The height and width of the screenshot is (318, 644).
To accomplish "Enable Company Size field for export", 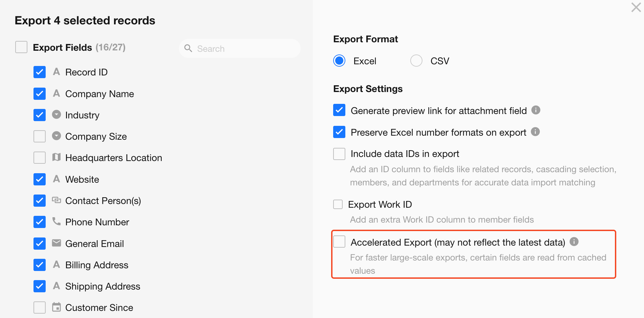I will click(40, 136).
